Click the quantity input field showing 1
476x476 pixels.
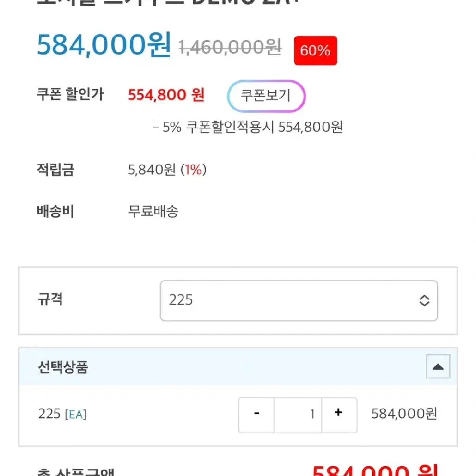298,415
